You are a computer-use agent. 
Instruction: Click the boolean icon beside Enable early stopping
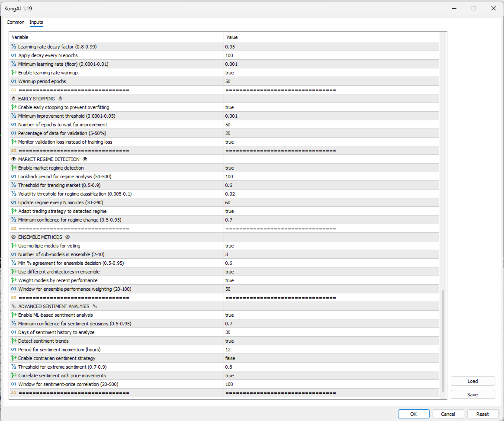(x=13, y=107)
